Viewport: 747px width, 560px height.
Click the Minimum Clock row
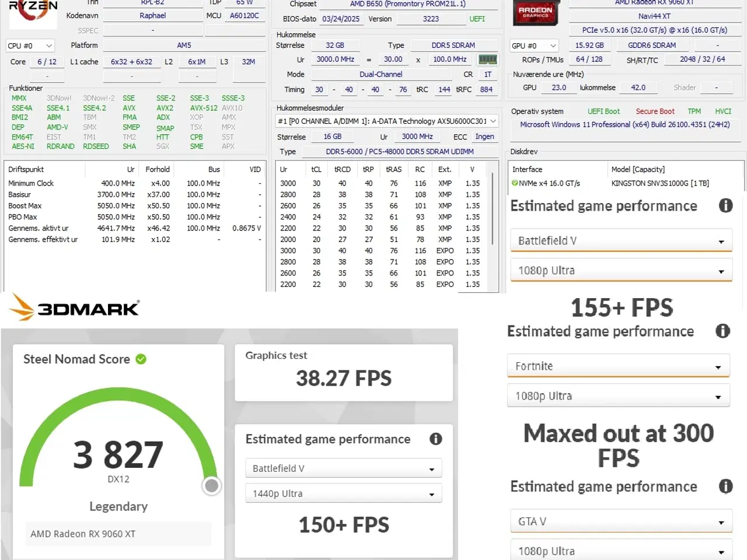135,183
